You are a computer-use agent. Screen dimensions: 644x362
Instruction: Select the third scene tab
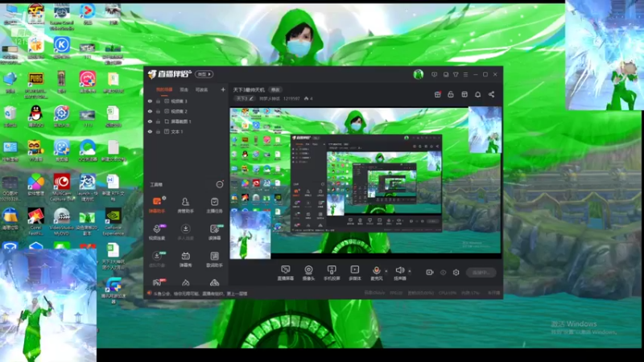(201, 89)
